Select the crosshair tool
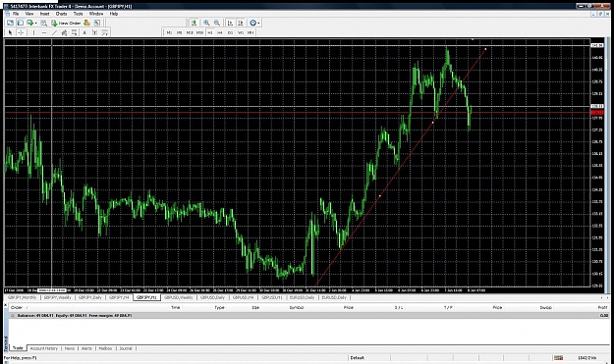614x364 pixels. (x=21, y=32)
